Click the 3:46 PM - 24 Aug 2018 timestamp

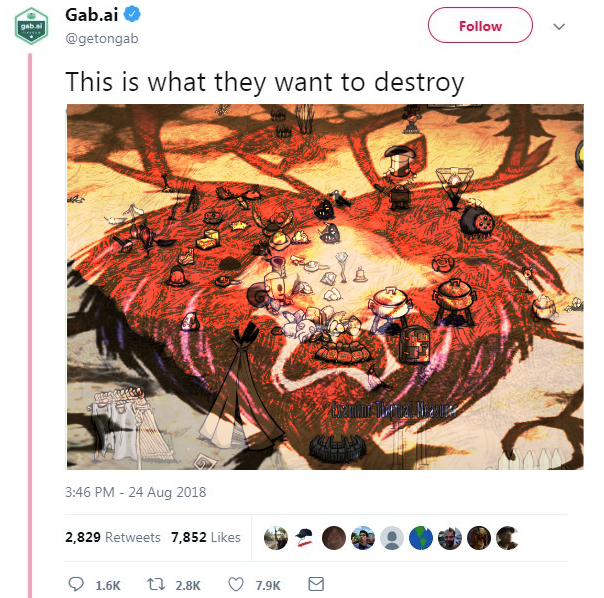136,492
